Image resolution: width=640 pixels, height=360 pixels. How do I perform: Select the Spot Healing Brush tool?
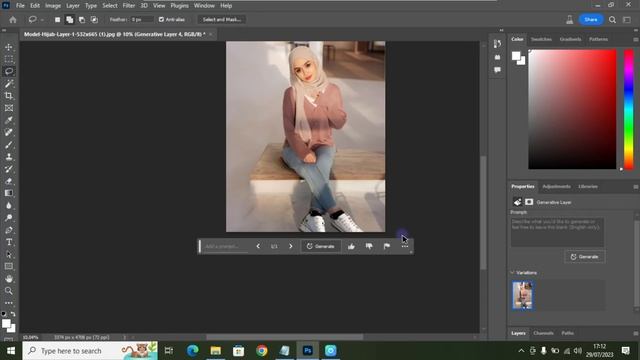coord(9,132)
